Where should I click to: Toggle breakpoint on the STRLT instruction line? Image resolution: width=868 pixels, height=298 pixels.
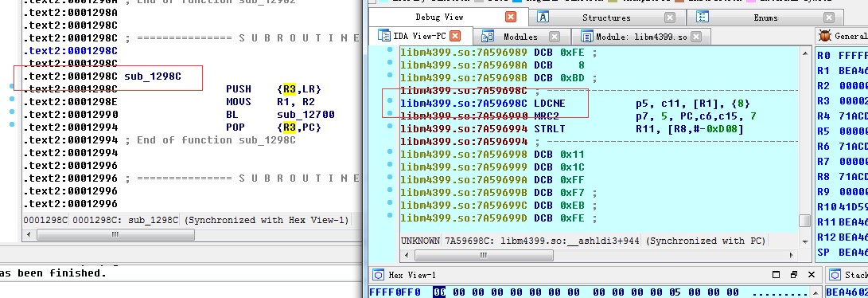tap(390, 126)
